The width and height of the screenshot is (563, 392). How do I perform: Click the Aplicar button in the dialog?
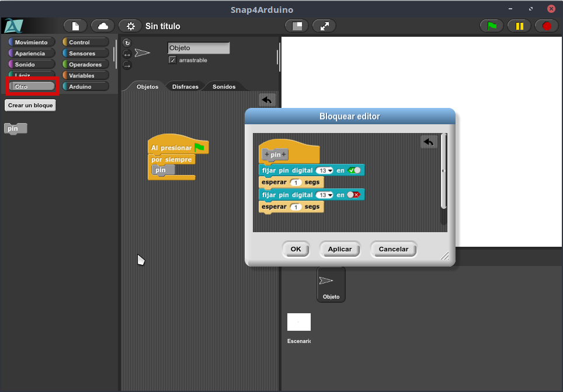(x=340, y=249)
